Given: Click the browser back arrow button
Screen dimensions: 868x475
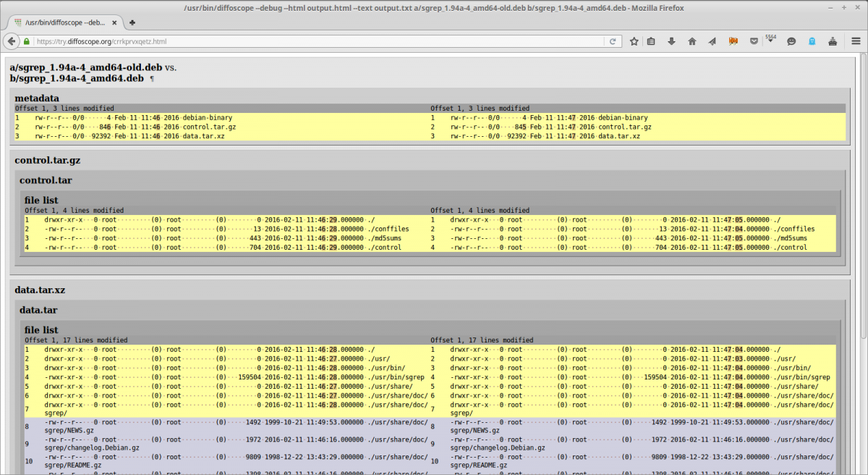Looking at the screenshot, I should pyautogui.click(x=12, y=41).
